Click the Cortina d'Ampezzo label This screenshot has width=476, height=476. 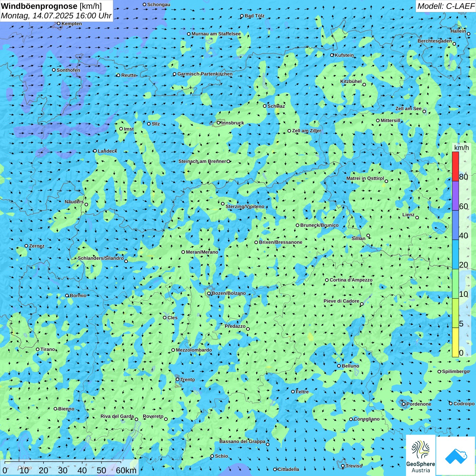point(351,280)
